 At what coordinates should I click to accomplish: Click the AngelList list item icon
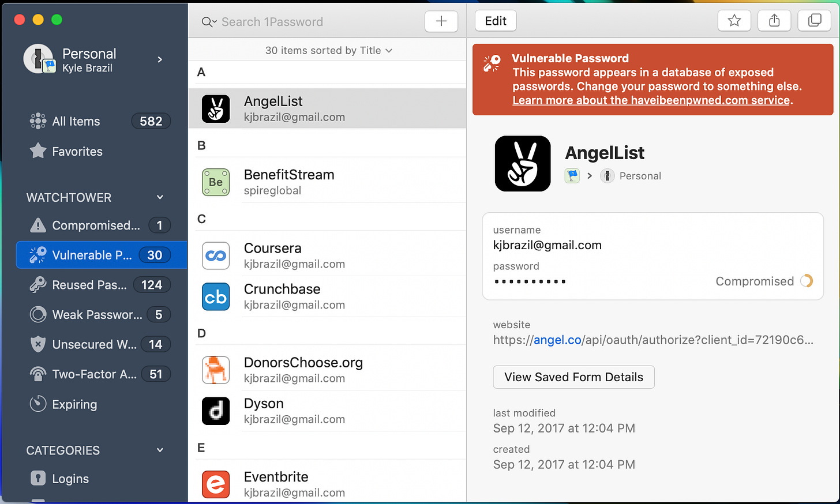point(216,108)
